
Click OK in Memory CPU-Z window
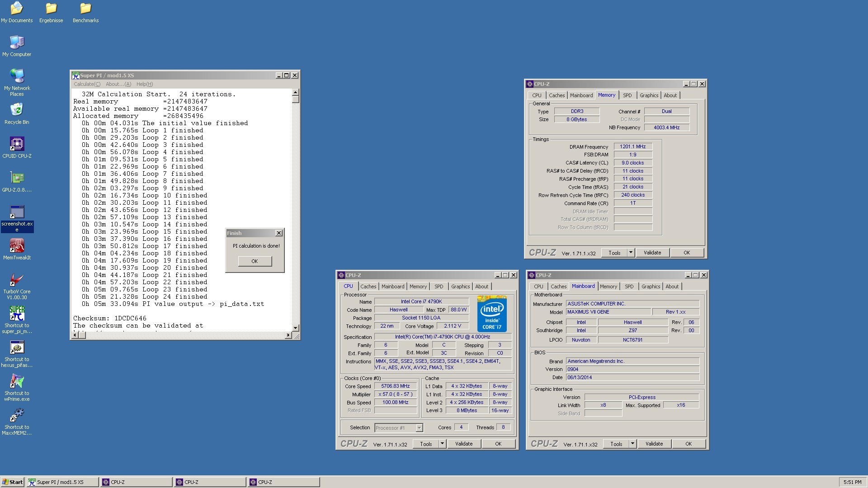click(687, 253)
